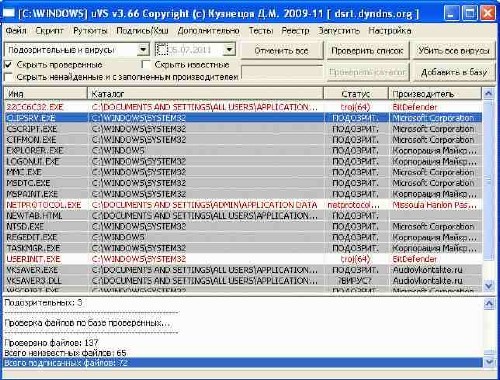Select the NEWTAB.HTML row

[243, 216]
